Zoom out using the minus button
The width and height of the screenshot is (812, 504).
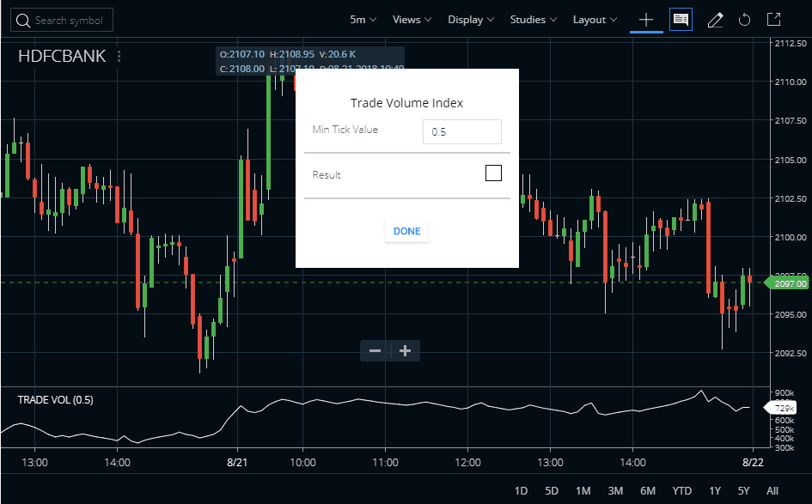(x=375, y=350)
